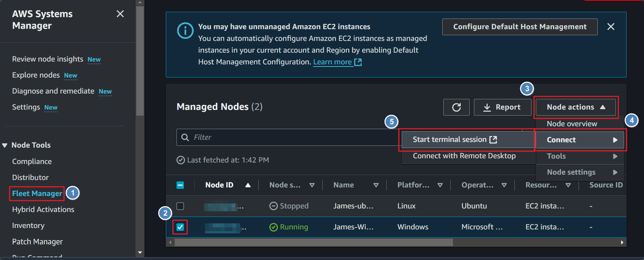Viewport: 644px width, 260px height.
Task: Click Configure Default Host Management
Action: (x=520, y=27)
